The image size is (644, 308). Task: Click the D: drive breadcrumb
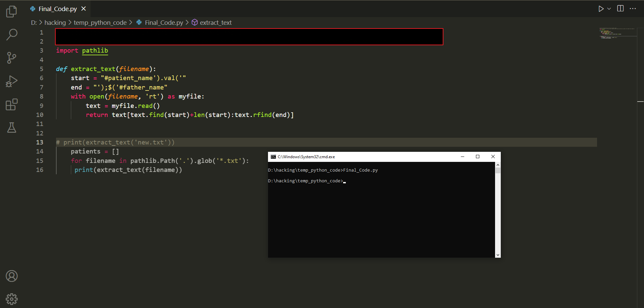click(34, 22)
